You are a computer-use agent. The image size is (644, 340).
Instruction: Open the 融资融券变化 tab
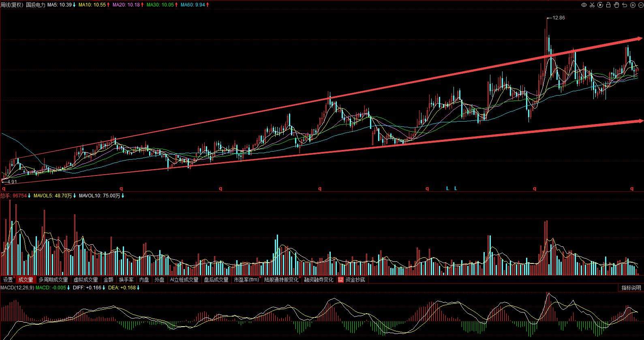[x=319, y=280]
